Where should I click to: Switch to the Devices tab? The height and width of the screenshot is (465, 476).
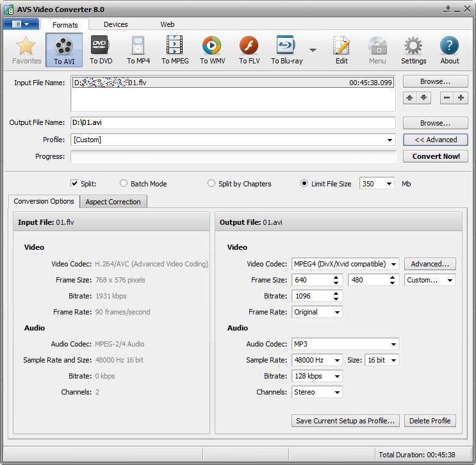tap(116, 24)
